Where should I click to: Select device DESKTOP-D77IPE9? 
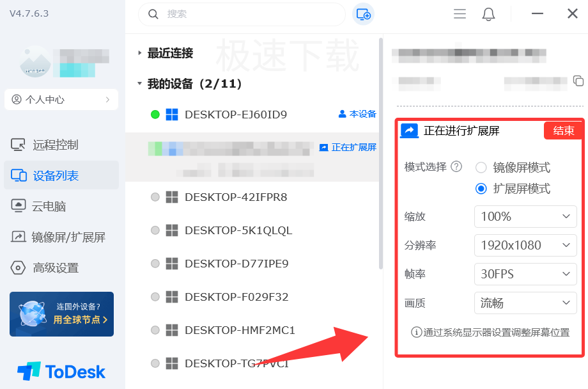pos(252,264)
